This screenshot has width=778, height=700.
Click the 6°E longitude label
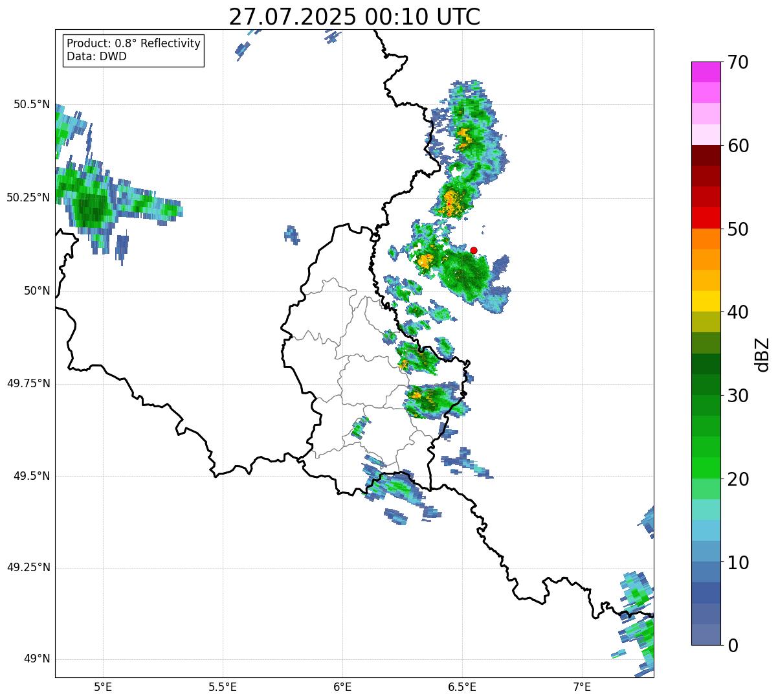point(342,687)
